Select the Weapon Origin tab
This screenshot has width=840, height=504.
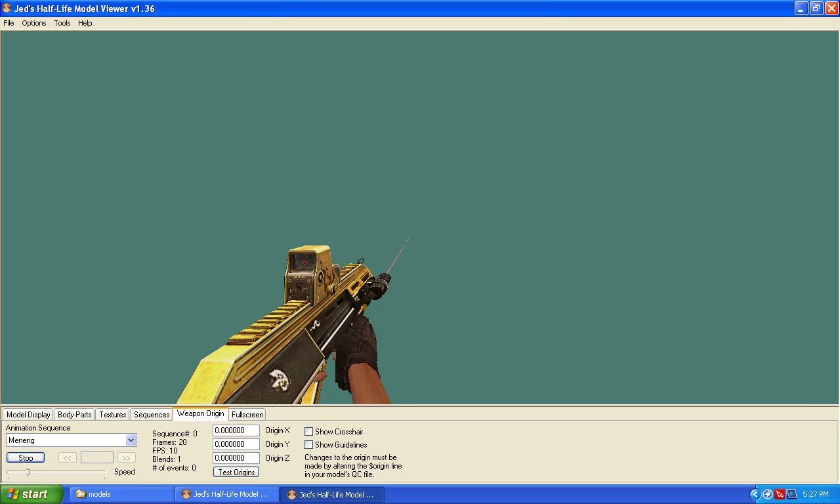200,413
